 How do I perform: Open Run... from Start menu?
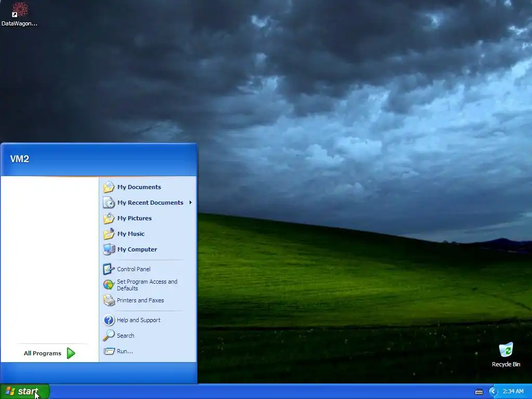point(148,351)
